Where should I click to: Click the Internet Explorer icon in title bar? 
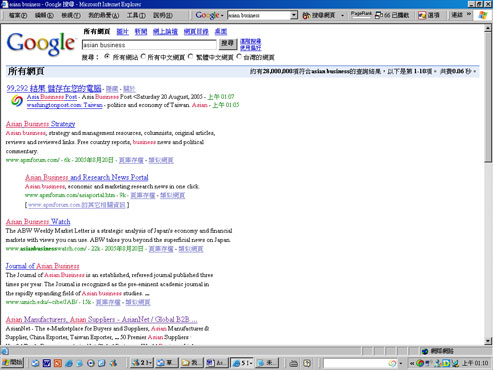tap(4, 4)
